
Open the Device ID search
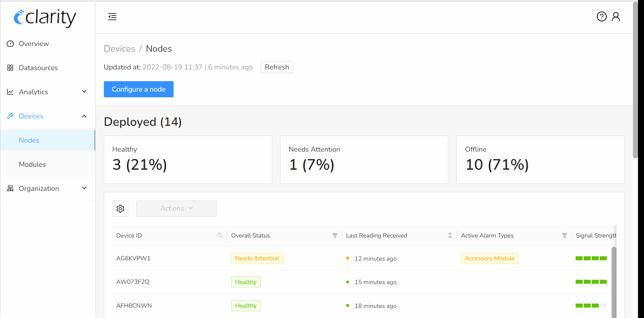220,235
